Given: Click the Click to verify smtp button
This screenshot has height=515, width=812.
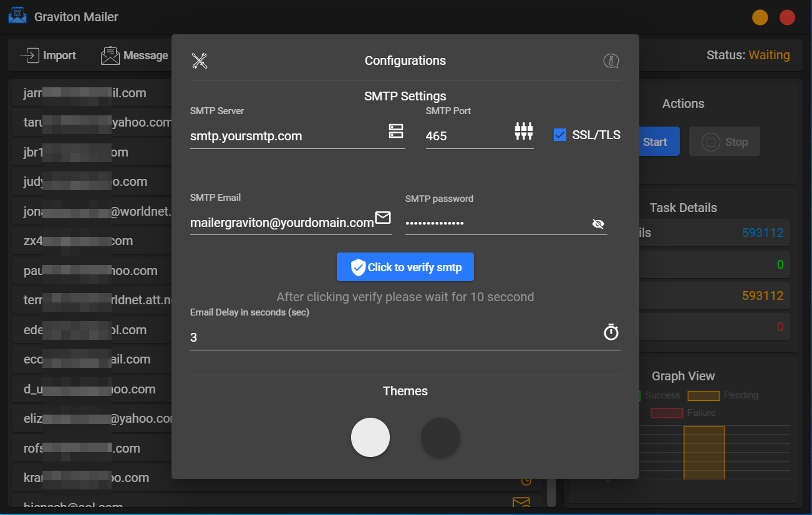Looking at the screenshot, I should pyautogui.click(x=405, y=267).
